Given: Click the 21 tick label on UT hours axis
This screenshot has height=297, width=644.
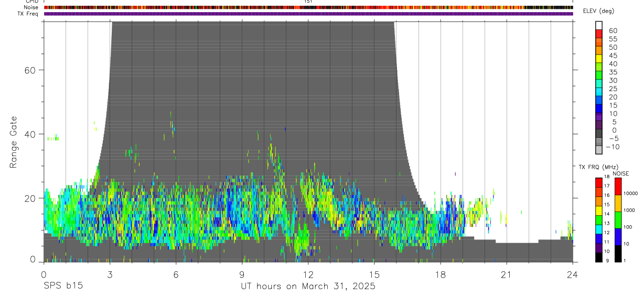Looking at the screenshot, I should point(506,274).
